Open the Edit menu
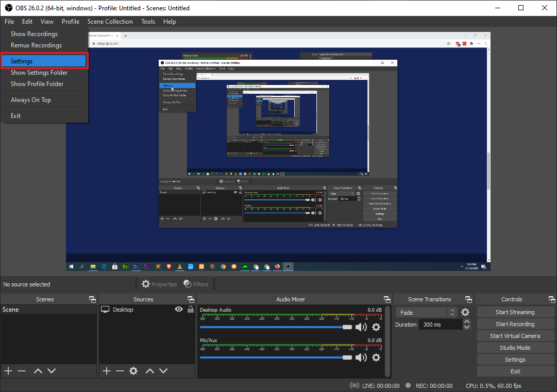Screen dimensions: 557x392 (x=27, y=21)
